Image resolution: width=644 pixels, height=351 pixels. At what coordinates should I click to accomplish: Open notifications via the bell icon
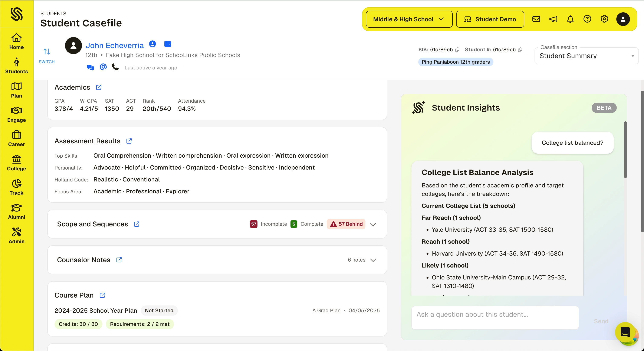coord(570,19)
